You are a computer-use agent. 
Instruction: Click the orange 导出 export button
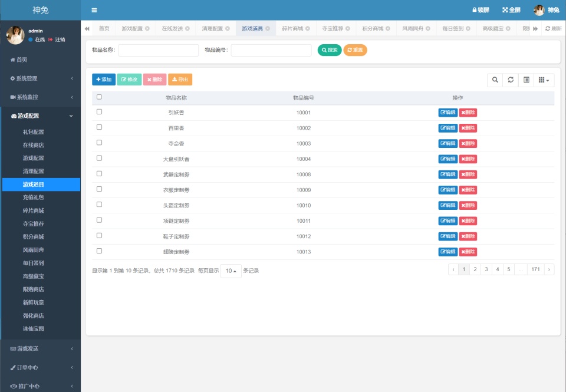coord(180,80)
